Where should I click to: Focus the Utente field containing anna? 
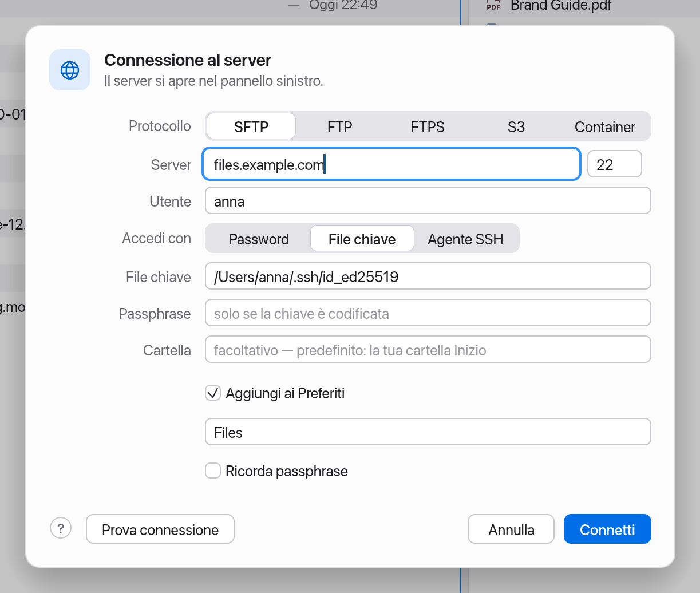click(x=428, y=201)
